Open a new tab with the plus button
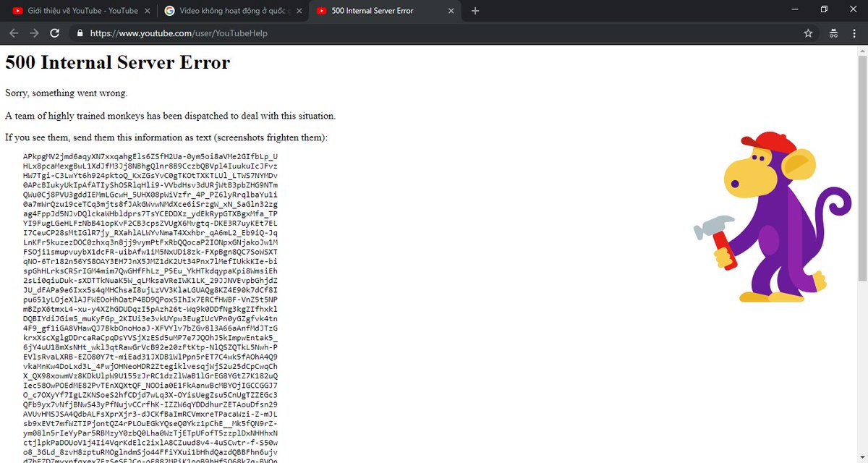 475,11
